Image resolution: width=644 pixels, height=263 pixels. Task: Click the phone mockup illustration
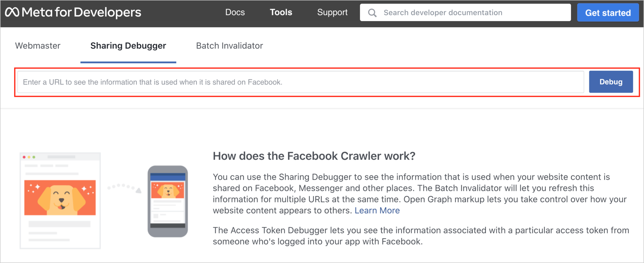[168, 201]
